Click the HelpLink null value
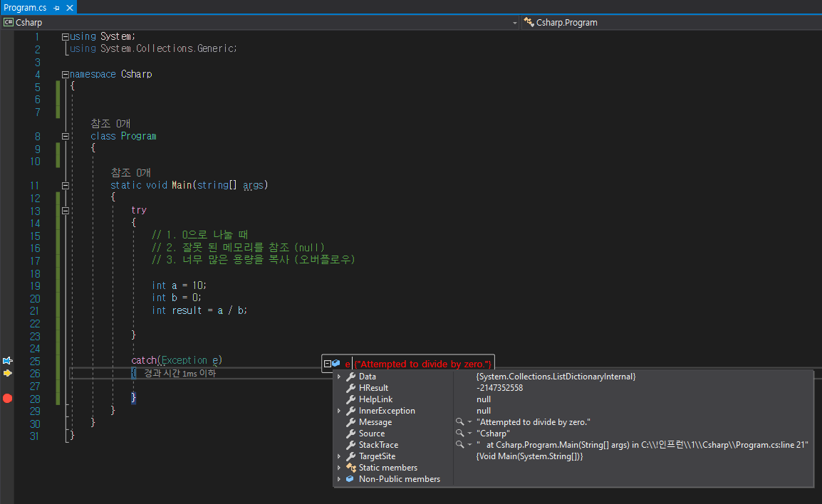The width and height of the screenshot is (822, 504). (484, 399)
